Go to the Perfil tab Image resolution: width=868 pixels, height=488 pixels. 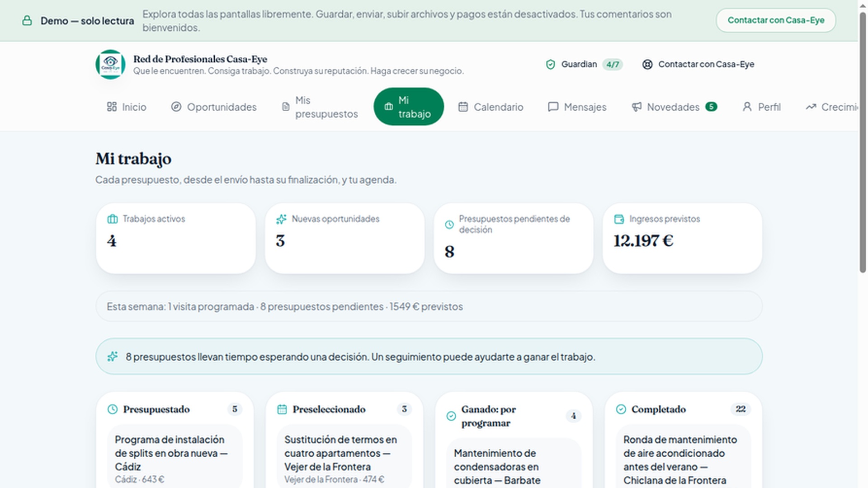point(762,107)
